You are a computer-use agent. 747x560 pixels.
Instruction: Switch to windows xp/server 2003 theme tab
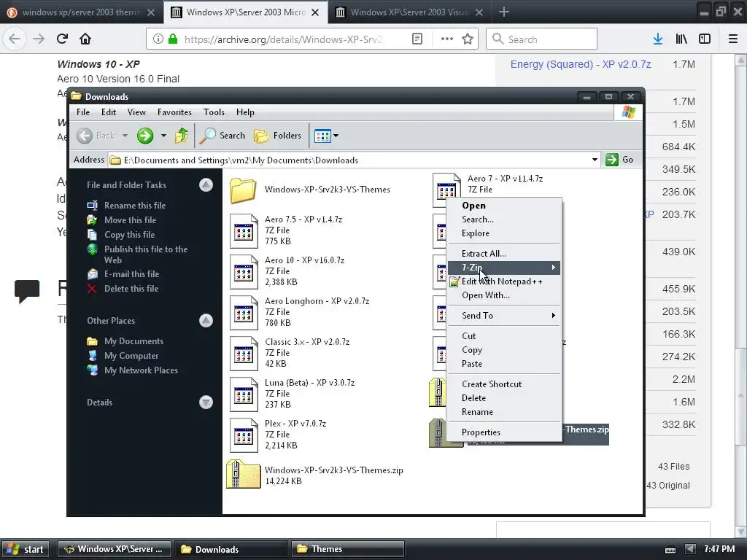[x=82, y=12]
